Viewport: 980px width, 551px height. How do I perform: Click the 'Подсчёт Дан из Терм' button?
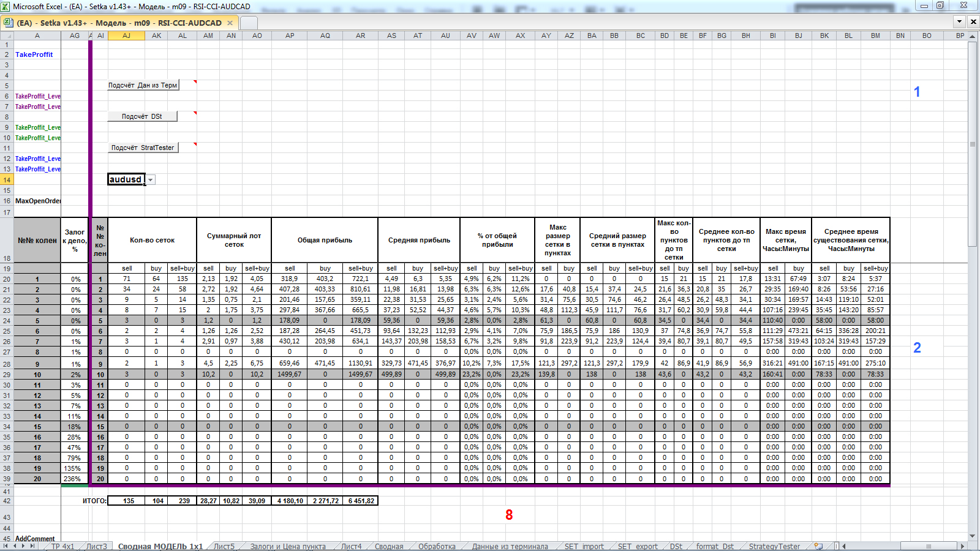(143, 85)
